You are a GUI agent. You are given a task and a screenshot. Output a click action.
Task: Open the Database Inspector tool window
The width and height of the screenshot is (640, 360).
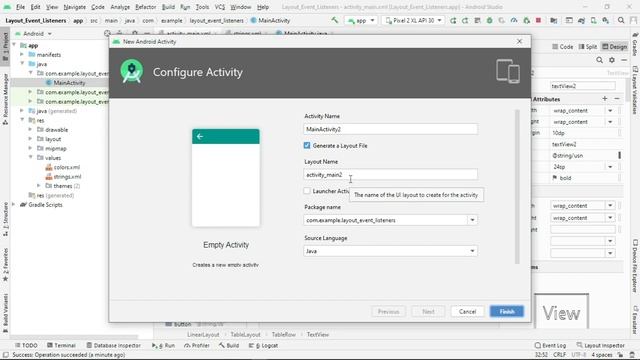[x=113, y=345]
